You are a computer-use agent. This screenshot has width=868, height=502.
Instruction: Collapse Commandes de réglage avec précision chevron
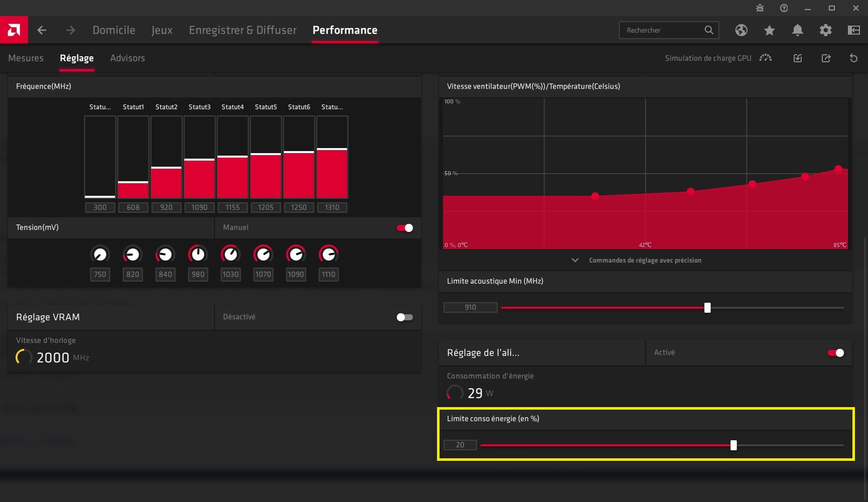pos(575,260)
